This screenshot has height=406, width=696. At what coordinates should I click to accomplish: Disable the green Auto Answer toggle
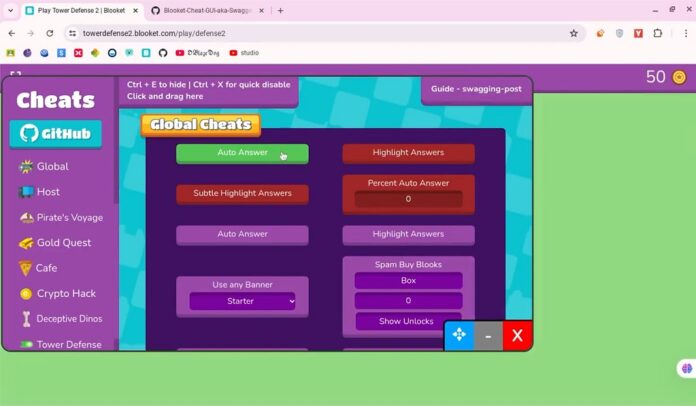(x=242, y=153)
